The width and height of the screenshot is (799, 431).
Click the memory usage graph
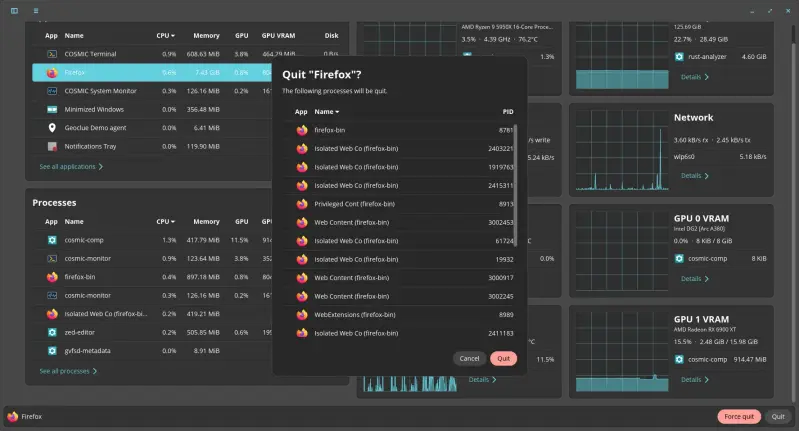(x=622, y=56)
